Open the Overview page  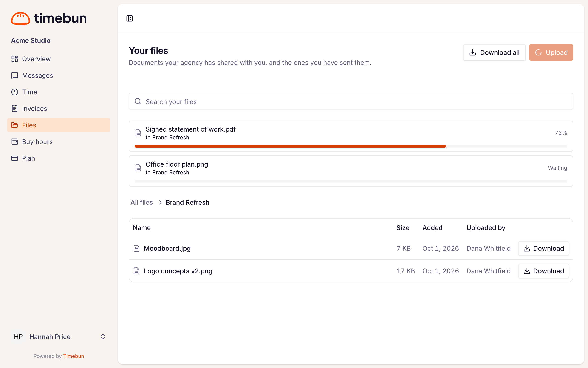point(59,59)
